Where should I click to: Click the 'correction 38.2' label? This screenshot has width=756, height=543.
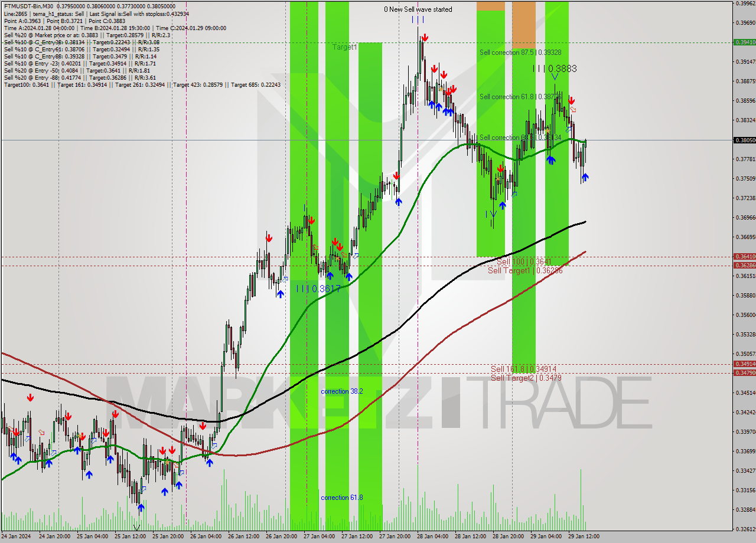342,391
